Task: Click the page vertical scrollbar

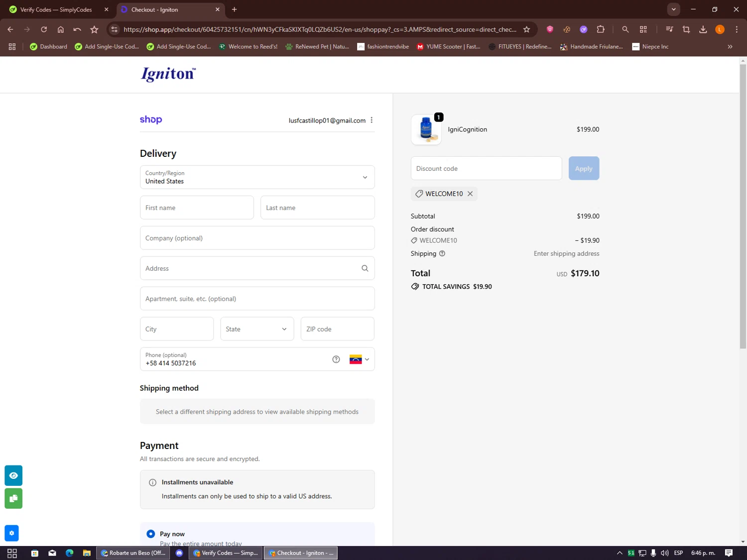Action: pos(743,207)
